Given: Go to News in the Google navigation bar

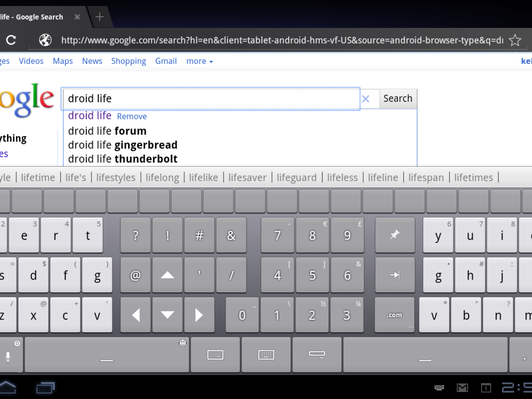Looking at the screenshot, I should pos(92,61).
